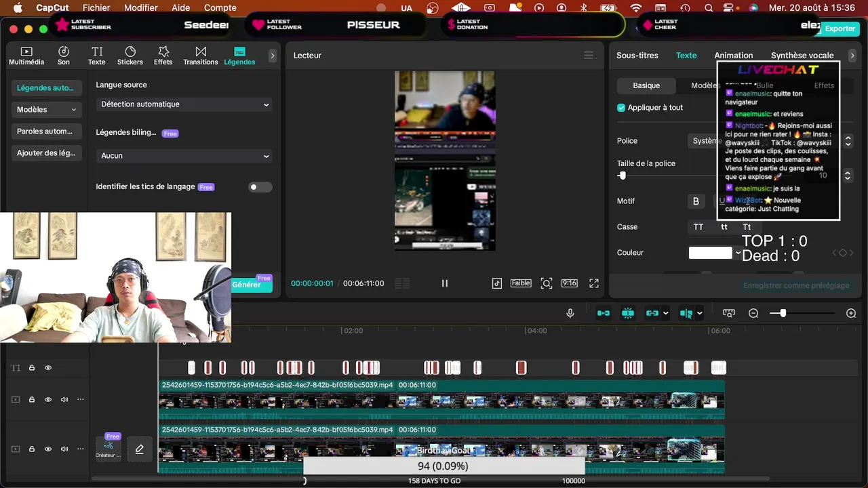Lock the lower video track

(x=32, y=449)
